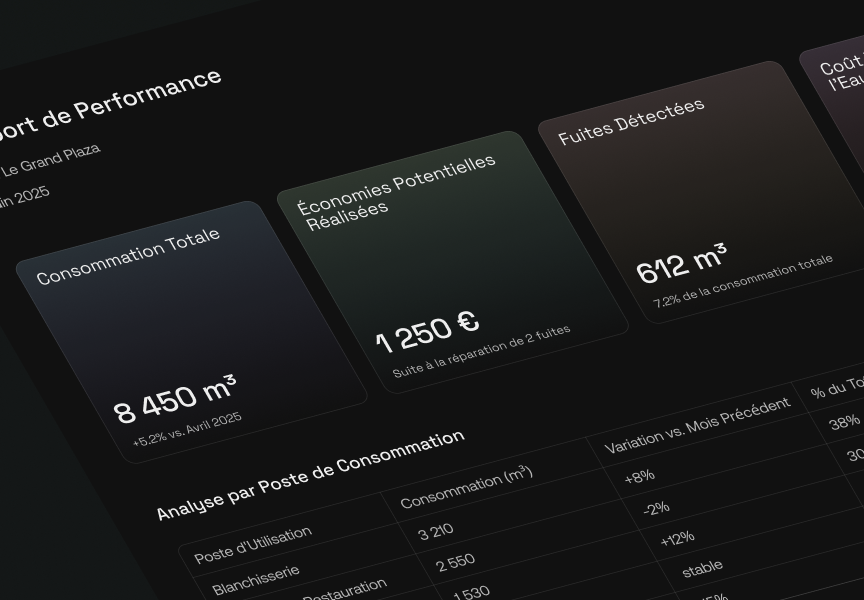This screenshot has width=864, height=600.
Task: Click the 'stable' variation cell
Action: 702,569
